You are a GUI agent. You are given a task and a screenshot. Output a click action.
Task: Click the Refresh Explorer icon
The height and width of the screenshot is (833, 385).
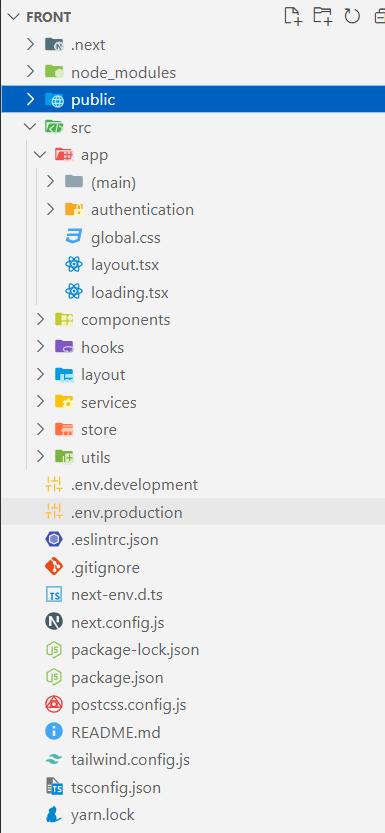(x=352, y=16)
